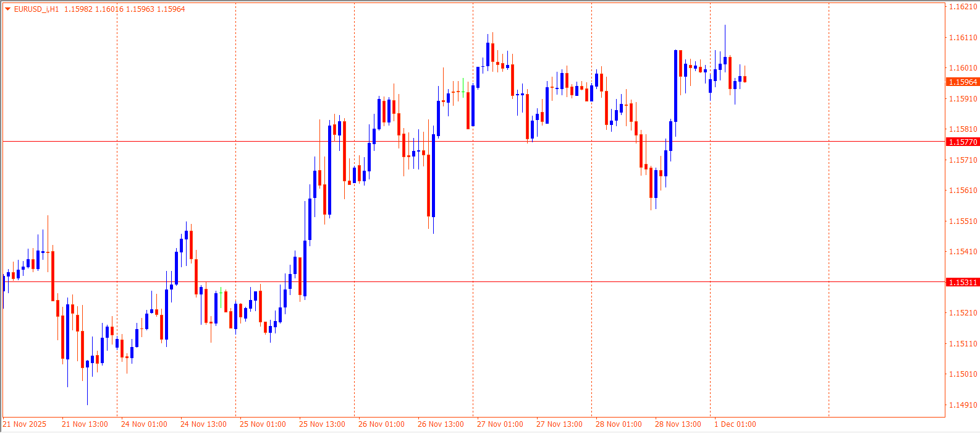Screen dimensions: 980x433
Task: Click the 25 Nov 01:00 time label
Action: [x=263, y=424]
